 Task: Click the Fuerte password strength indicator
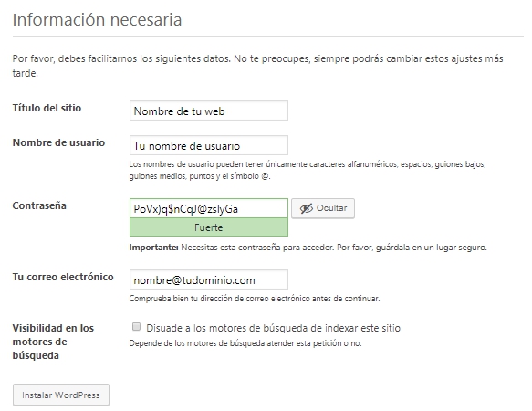[209, 227]
